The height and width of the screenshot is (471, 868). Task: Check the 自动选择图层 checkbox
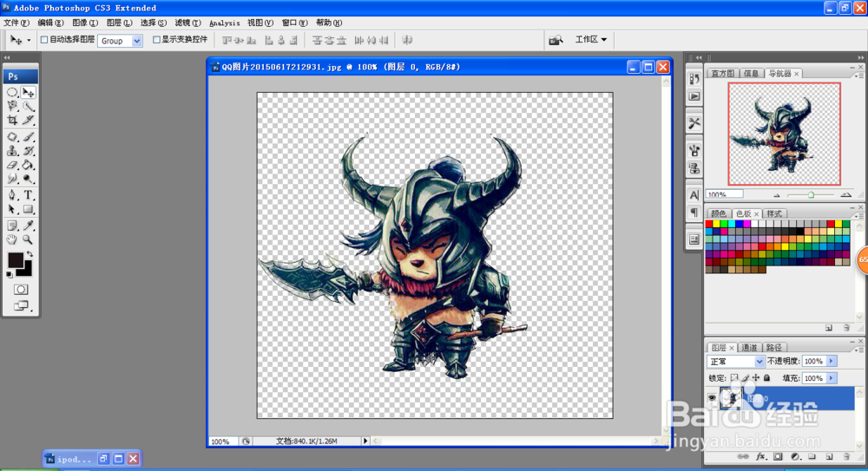tap(44, 40)
